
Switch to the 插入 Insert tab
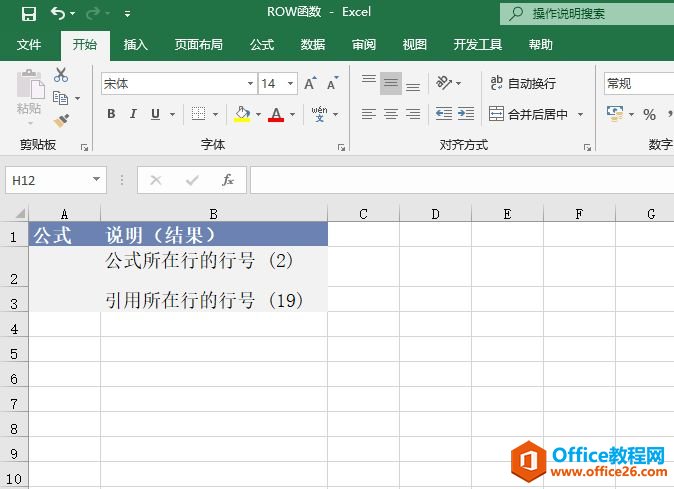[x=135, y=45]
